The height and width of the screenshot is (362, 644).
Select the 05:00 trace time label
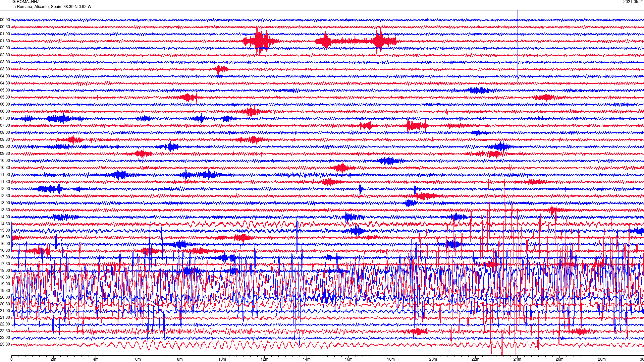(x=5, y=90)
